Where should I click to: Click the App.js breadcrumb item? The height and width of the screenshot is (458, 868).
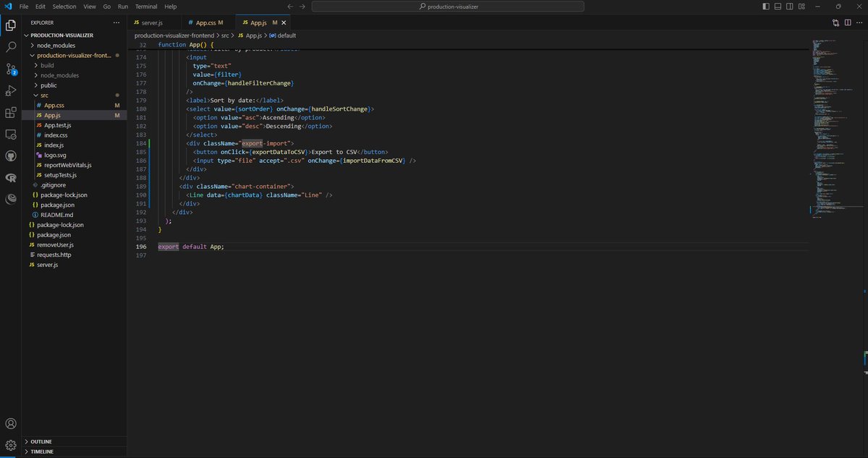tap(255, 35)
